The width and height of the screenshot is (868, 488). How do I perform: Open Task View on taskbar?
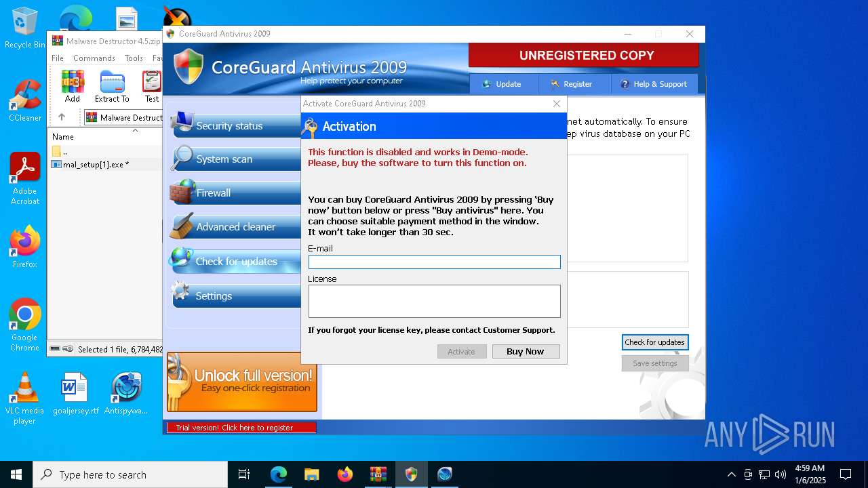[244, 474]
